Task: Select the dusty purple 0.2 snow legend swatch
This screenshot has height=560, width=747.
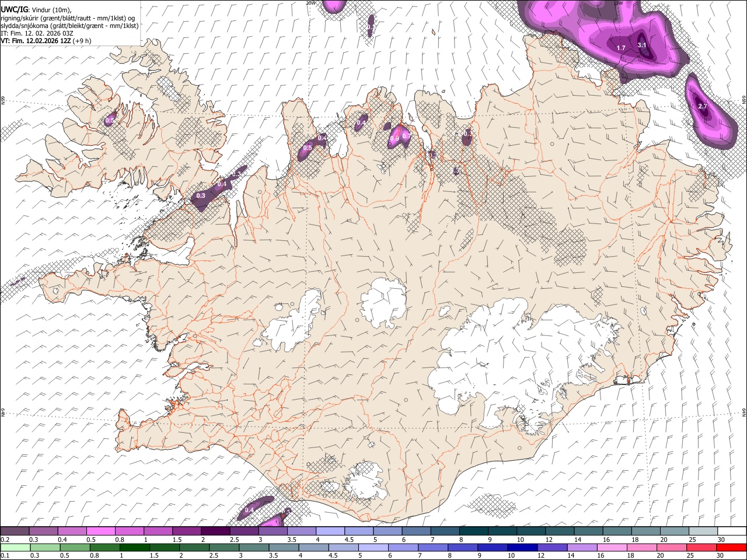Action: click(15, 531)
